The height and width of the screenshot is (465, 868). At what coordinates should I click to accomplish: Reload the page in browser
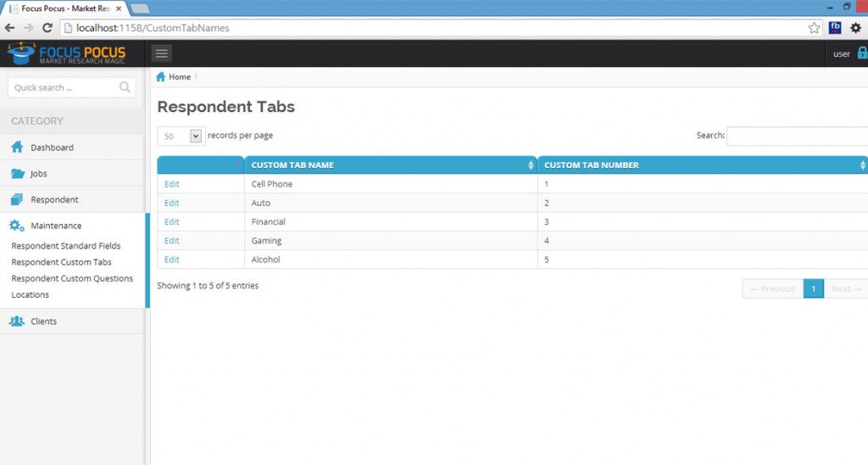point(47,28)
